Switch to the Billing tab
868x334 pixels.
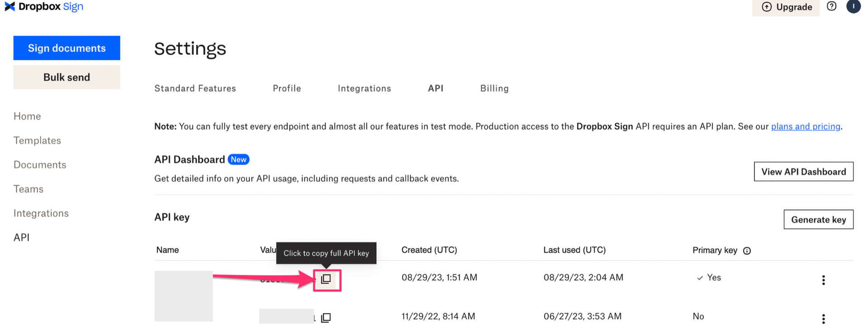pyautogui.click(x=494, y=89)
